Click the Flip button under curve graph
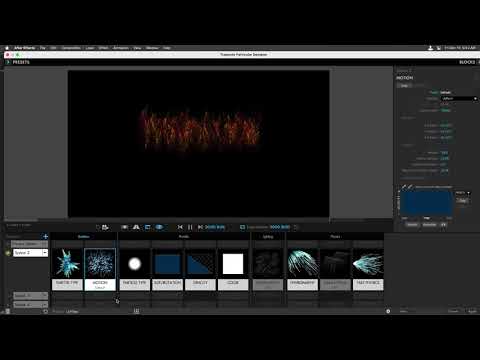This screenshot has height=360, width=480. 443,225
